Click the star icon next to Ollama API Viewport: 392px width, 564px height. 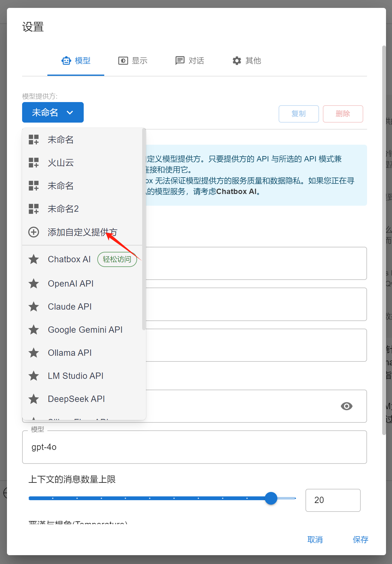click(x=34, y=353)
